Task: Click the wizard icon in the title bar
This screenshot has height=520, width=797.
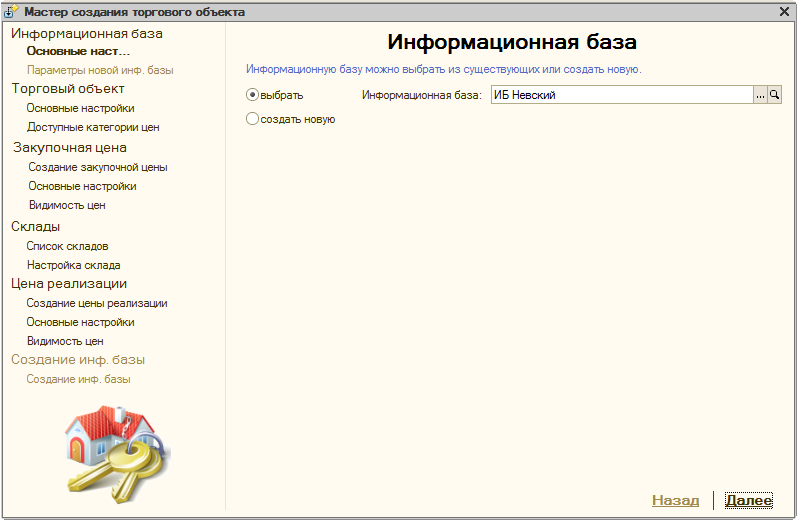Action: pos(11,11)
